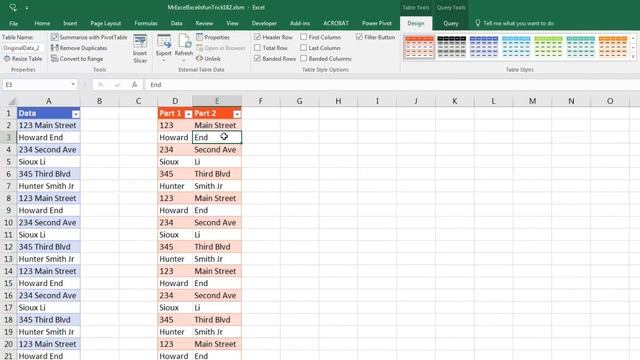Switch to the Review tab
Viewport: 640px width, 360px height.
(204, 23)
